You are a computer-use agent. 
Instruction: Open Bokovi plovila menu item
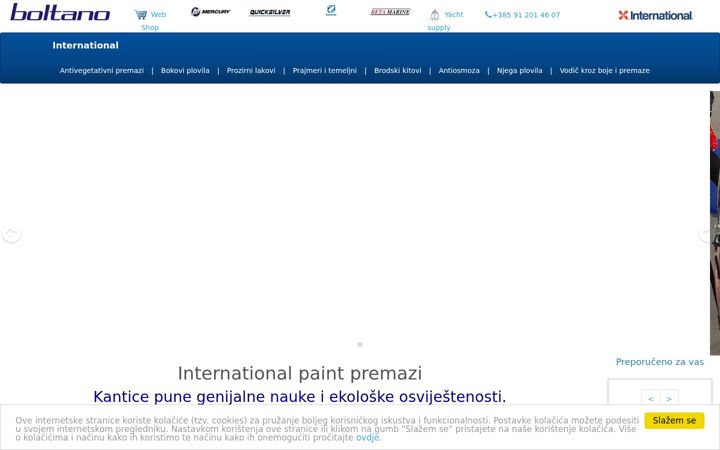(x=185, y=71)
